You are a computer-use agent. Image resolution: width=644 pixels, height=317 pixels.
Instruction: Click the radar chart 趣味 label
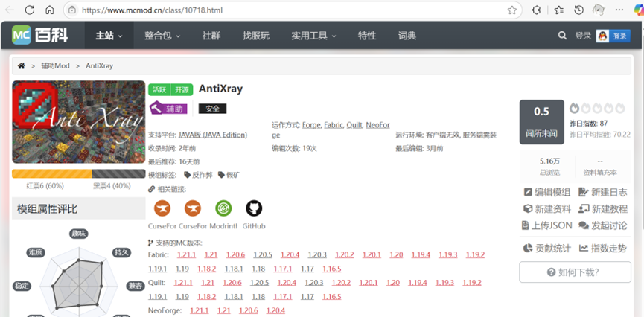point(79,234)
